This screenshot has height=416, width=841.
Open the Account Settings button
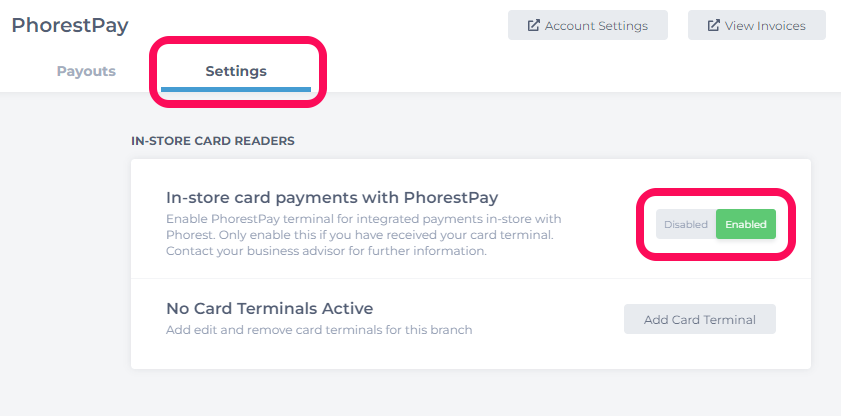point(588,25)
